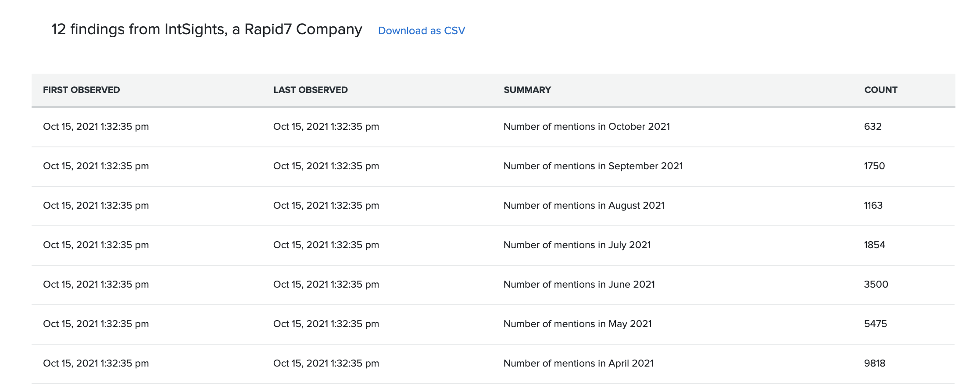Screen dimensions: 980x392
Task: Select the June 2021 mentions summary
Action: pyautogui.click(x=579, y=285)
